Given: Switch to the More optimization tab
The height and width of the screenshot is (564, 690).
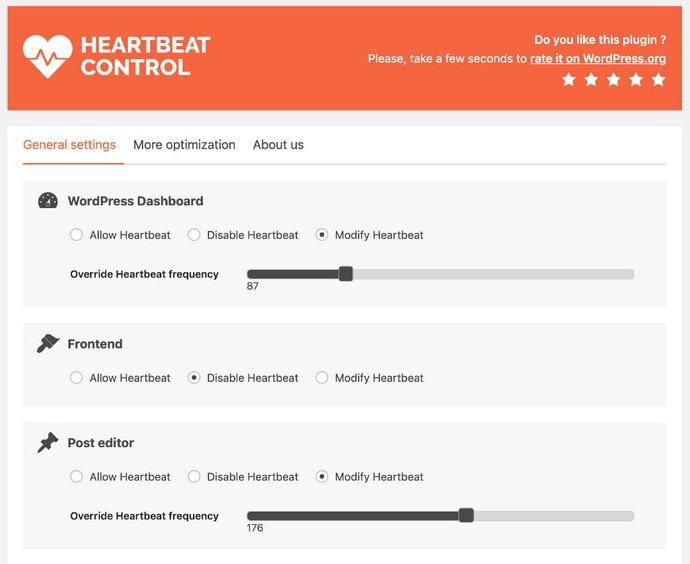Looking at the screenshot, I should tap(184, 145).
